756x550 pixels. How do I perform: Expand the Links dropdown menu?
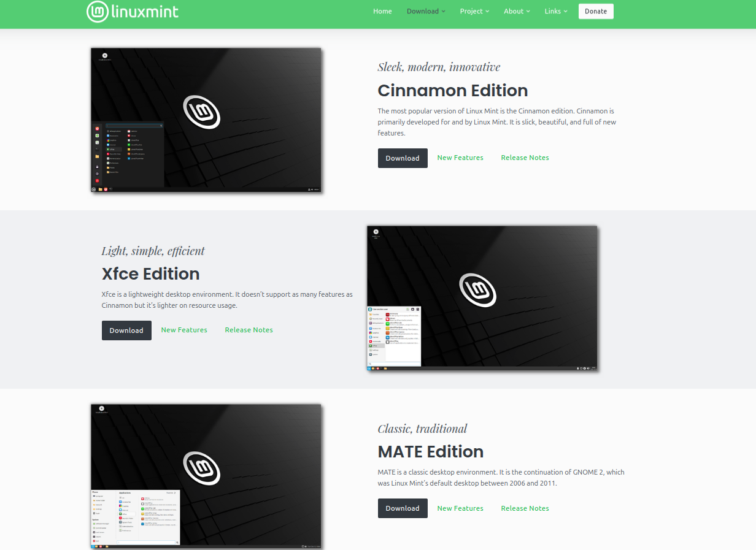(556, 11)
